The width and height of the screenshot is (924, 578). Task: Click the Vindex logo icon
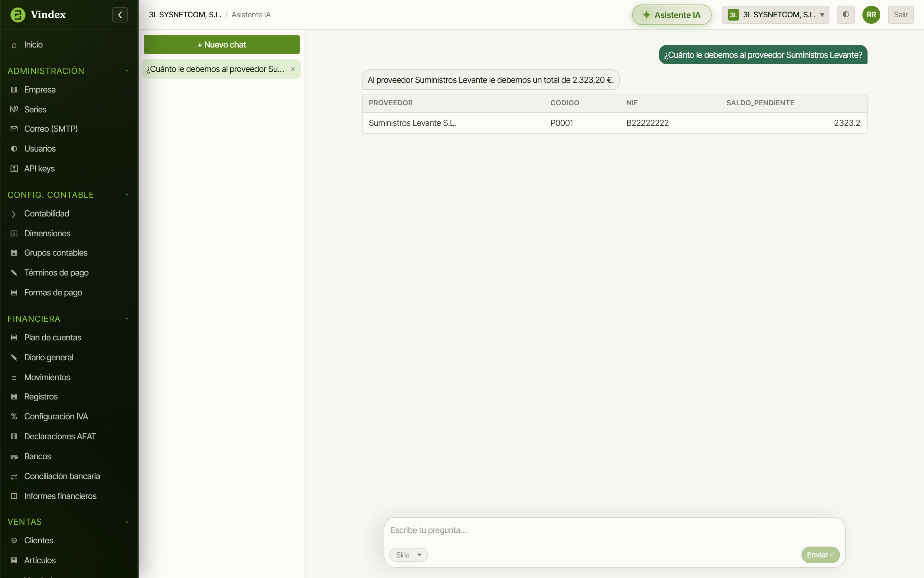[18, 14]
